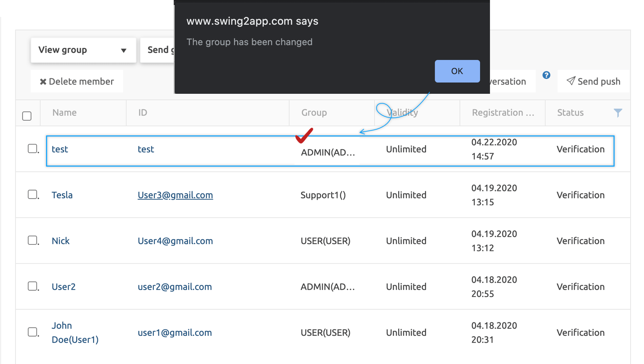Viewport: 644px width, 364px height.
Task: Open the View group dropdown
Action: (x=83, y=50)
